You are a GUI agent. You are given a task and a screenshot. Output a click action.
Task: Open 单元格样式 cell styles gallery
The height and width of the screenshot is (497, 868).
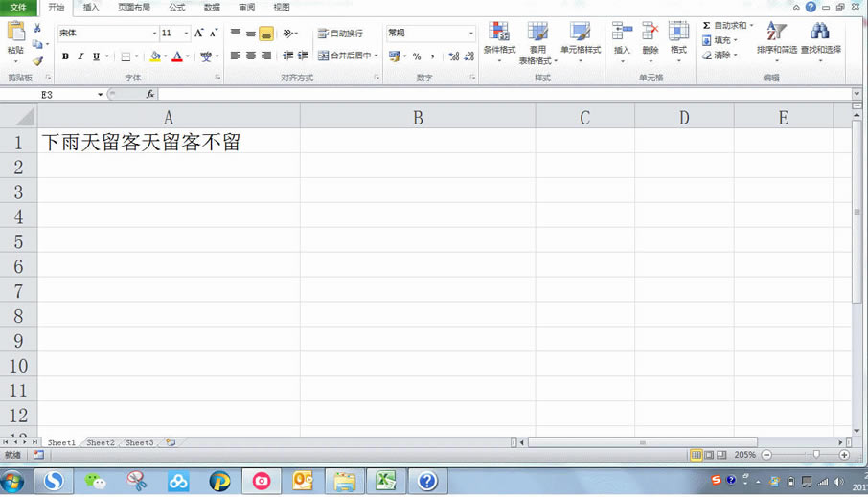pyautogui.click(x=581, y=41)
